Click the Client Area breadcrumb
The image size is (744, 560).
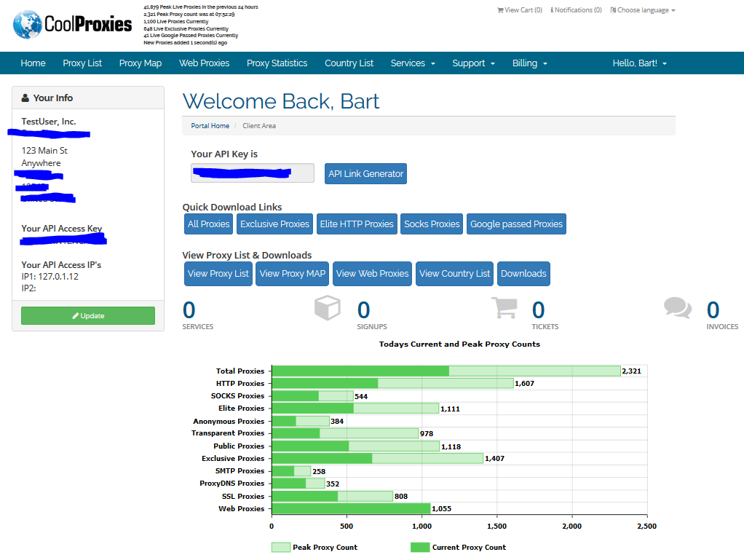259,126
